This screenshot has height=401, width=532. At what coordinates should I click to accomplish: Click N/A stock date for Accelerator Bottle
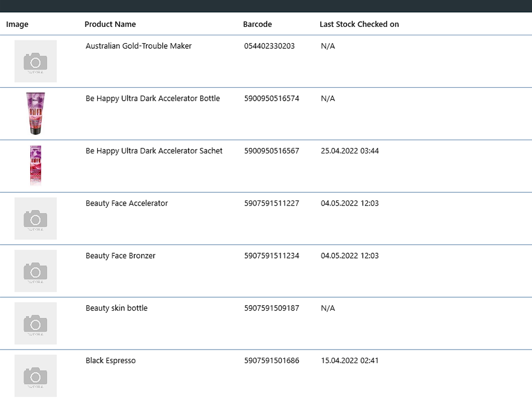328,99
